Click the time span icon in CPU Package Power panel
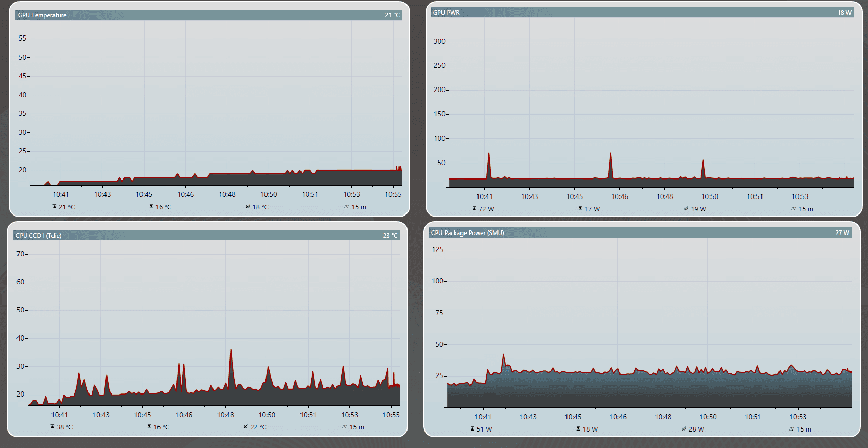This screenshot has height=448, width=868. click(791, 429)
